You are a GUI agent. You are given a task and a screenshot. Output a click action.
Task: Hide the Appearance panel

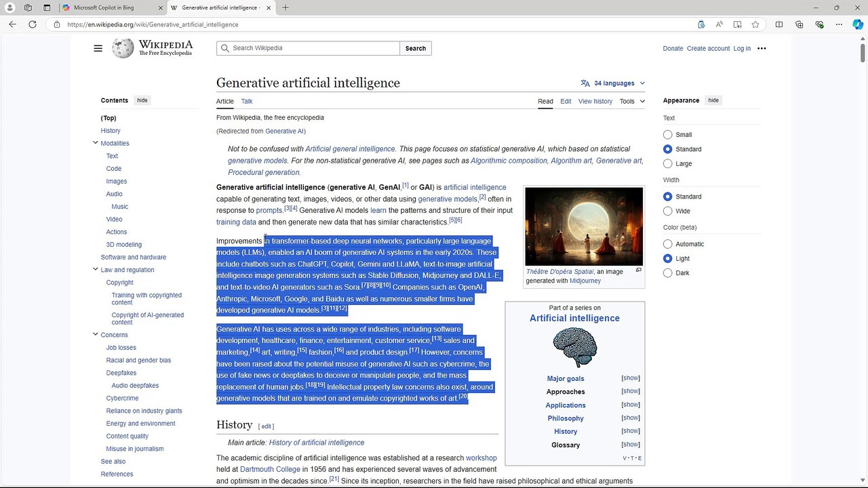(713, 100)
